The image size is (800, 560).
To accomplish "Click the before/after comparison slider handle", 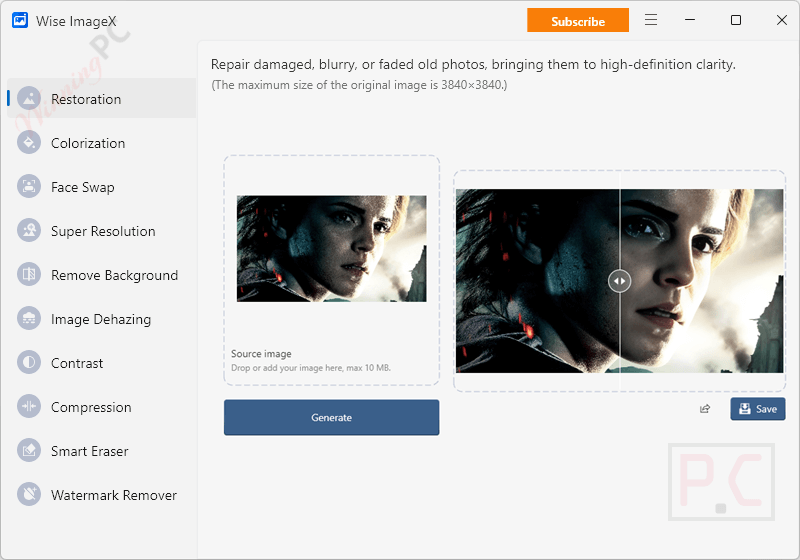I will coord(619,281).
